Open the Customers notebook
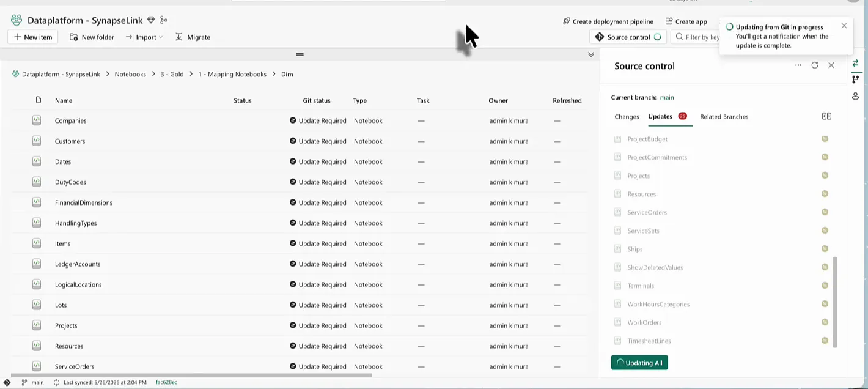868x389 pixels. pyautogui.click(x=70, y=141)
